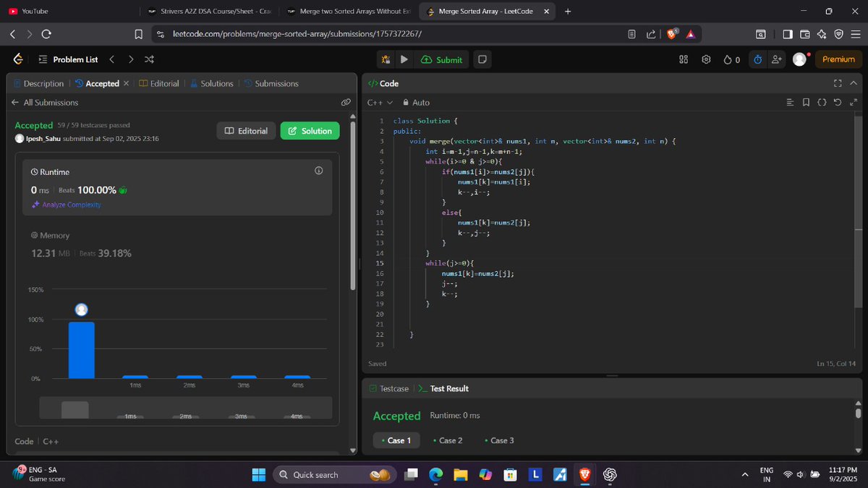Select Case 1 result
The width and height of the screenshot is (868, 488).
(396, 440)
